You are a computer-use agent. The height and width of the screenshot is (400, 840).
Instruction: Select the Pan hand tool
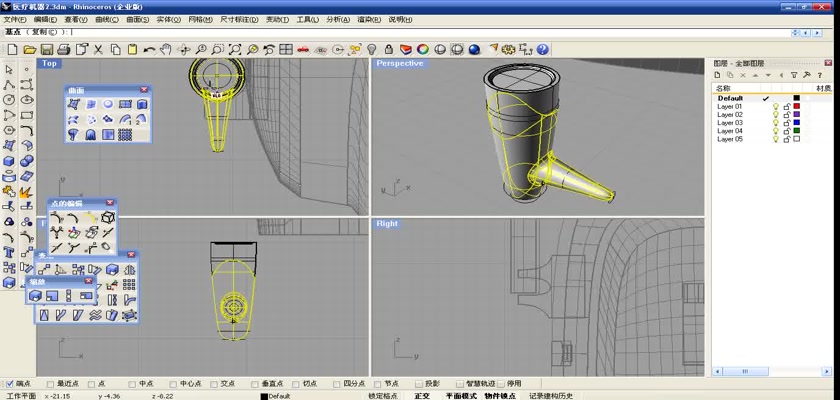166,50
